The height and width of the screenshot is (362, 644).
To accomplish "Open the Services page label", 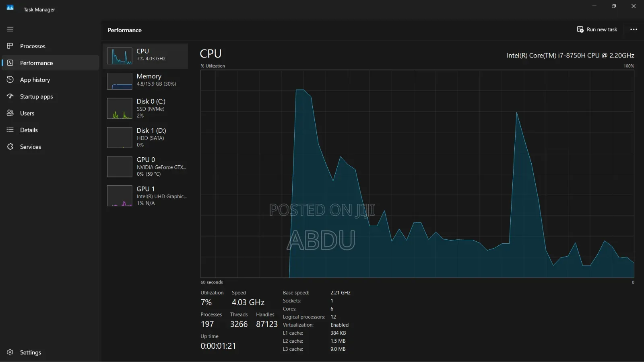I will [31, 147].
